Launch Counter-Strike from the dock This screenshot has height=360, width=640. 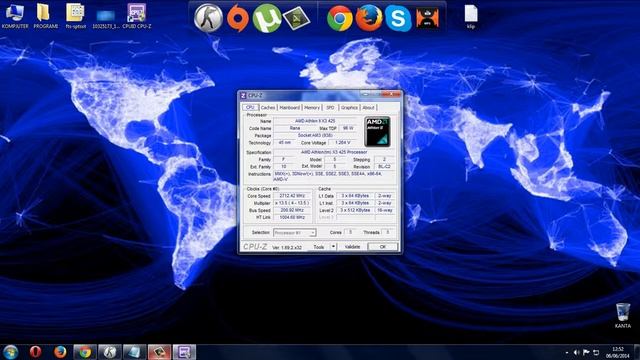click(x=208, y=18)
